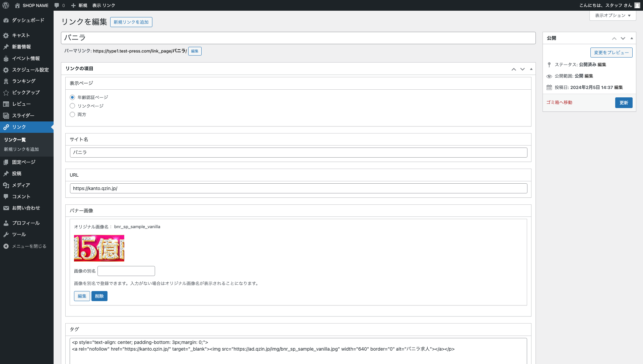643x364 pixels.
Task: Click the タグ HTML textarea
Action: [x=298, y=351]
